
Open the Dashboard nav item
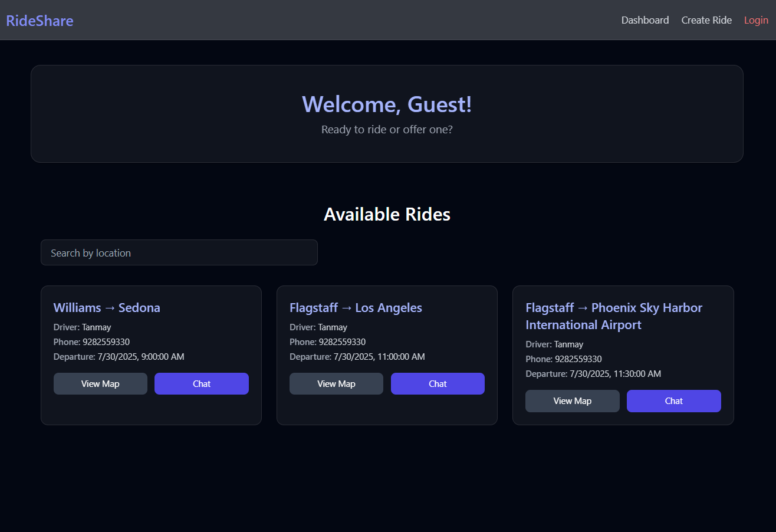[645, 20]
